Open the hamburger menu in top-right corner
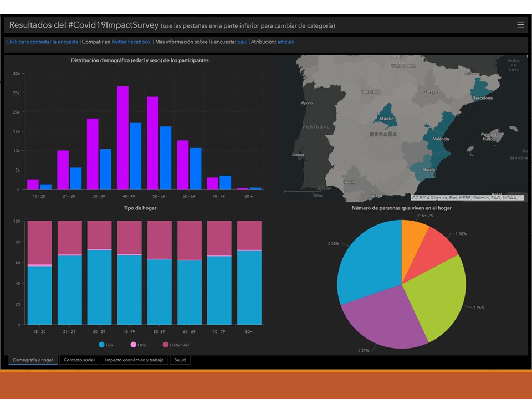This screenshot has width=532, height=399. 520,24
